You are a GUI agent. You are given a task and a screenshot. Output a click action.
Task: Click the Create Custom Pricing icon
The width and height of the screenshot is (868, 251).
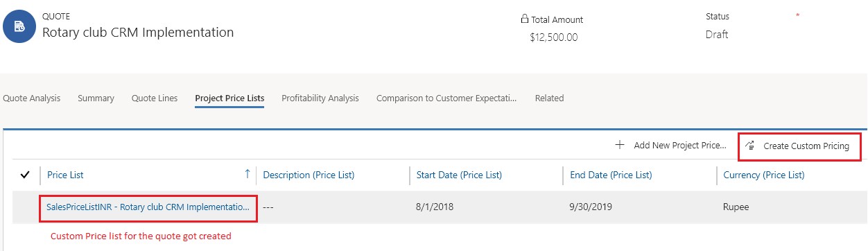750,146
